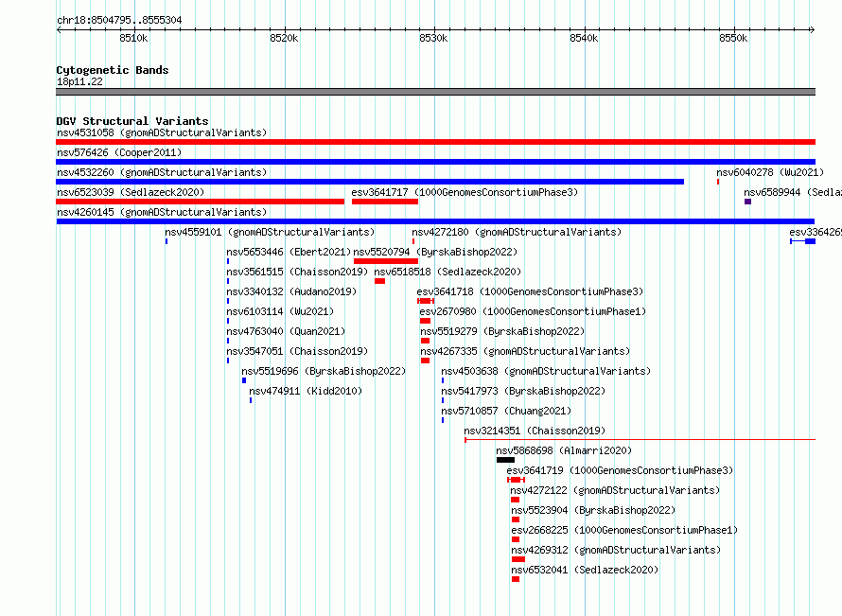The image size is (842, 616).
Task: Click nsv6103114 (Wu2021) label
Action: point(280,311)
